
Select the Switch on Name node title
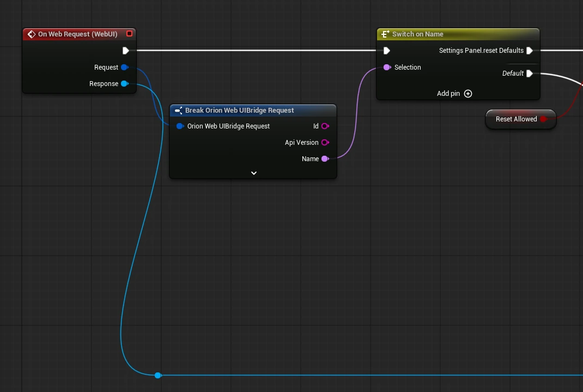tap(417, 34)
